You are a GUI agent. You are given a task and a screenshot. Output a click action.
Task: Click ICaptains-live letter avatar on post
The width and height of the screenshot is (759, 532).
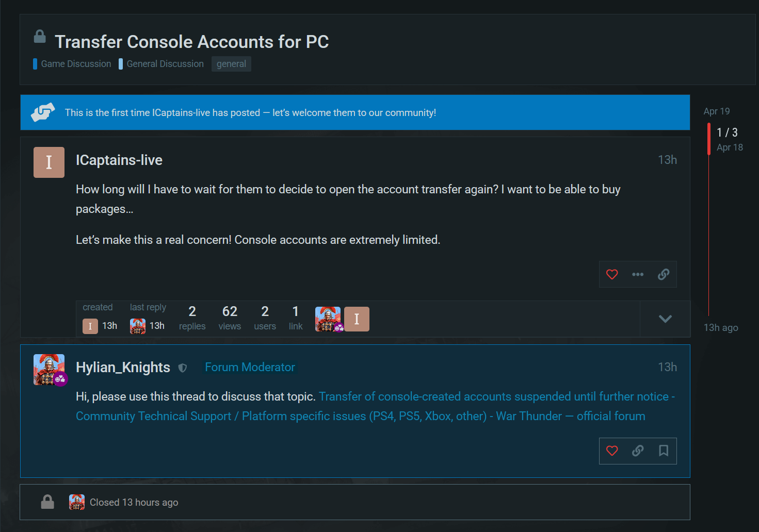point(49,162)
